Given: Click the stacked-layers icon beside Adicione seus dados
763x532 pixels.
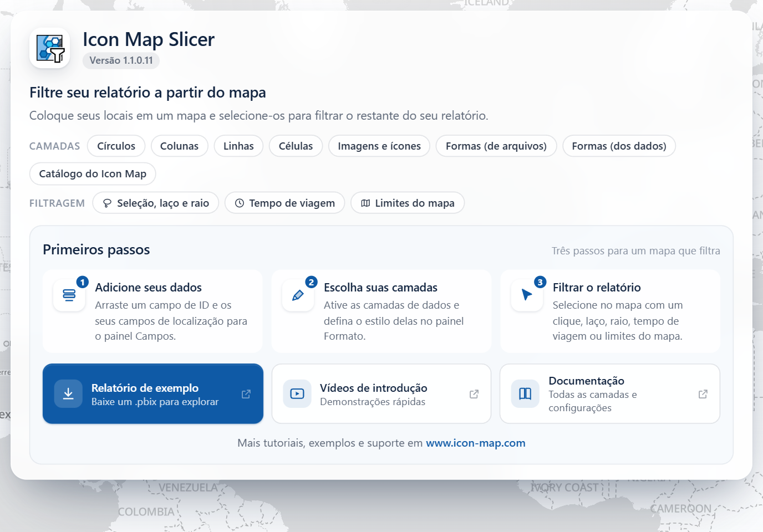Looking at the screenshot, I should [69, 295].
